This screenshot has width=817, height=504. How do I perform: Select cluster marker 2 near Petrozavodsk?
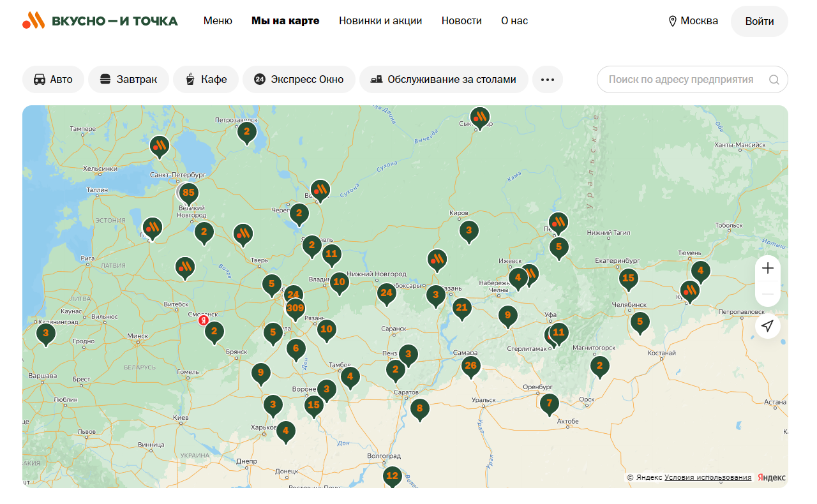click(x=246, y=133)
